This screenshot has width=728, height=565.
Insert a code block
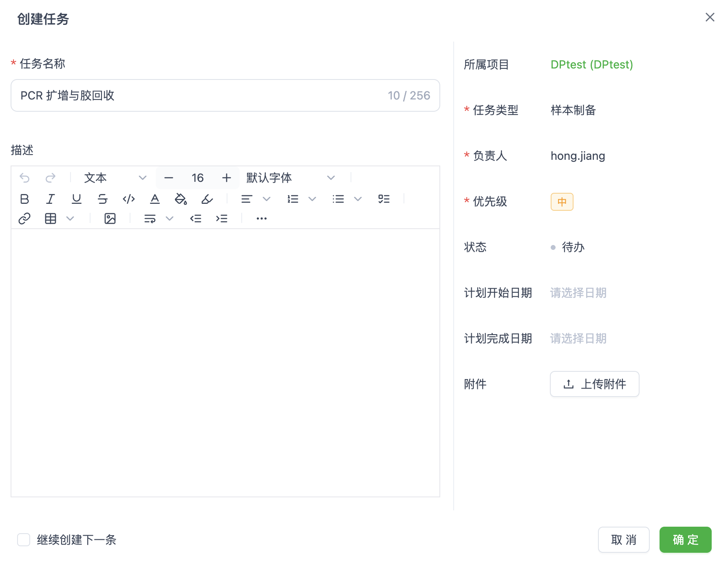point(128,199)
